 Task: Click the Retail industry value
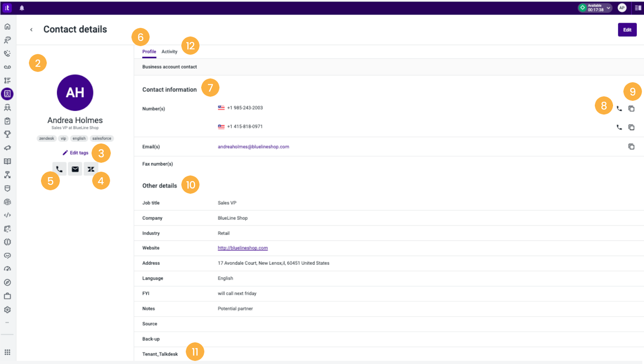[224, 233]
